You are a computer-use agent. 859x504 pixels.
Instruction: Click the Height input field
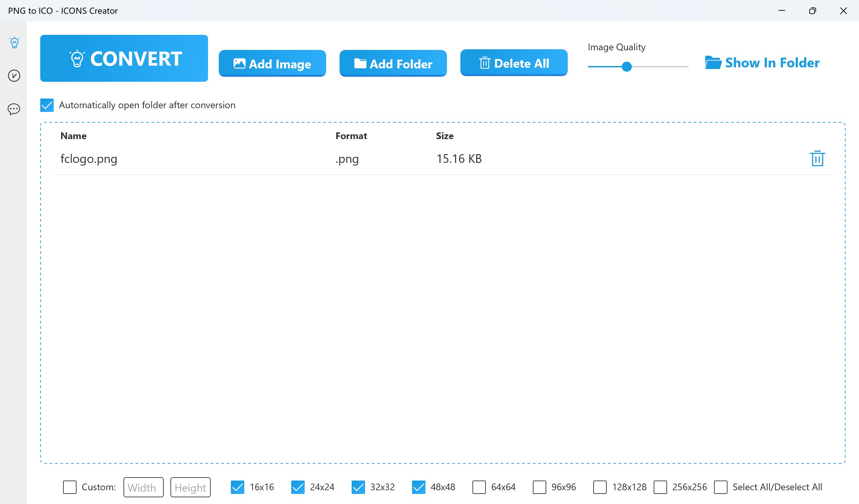pos(190,487)
